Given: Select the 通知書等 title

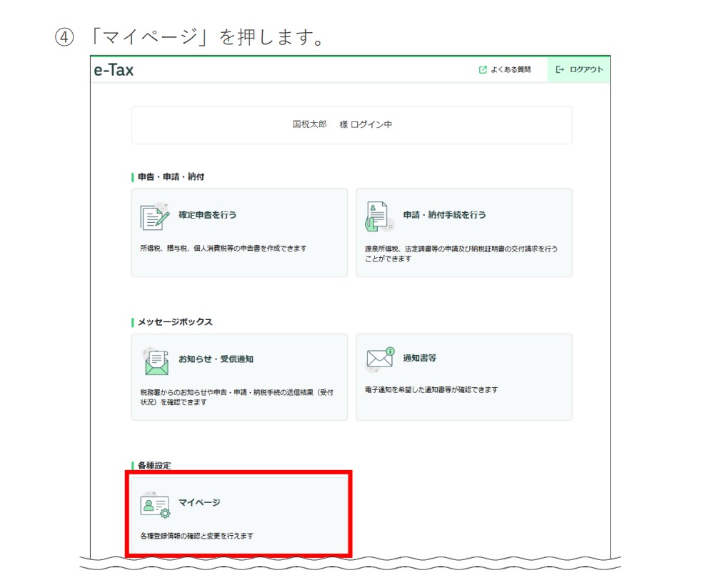Looking at the screenshot, I should [419, 358].
